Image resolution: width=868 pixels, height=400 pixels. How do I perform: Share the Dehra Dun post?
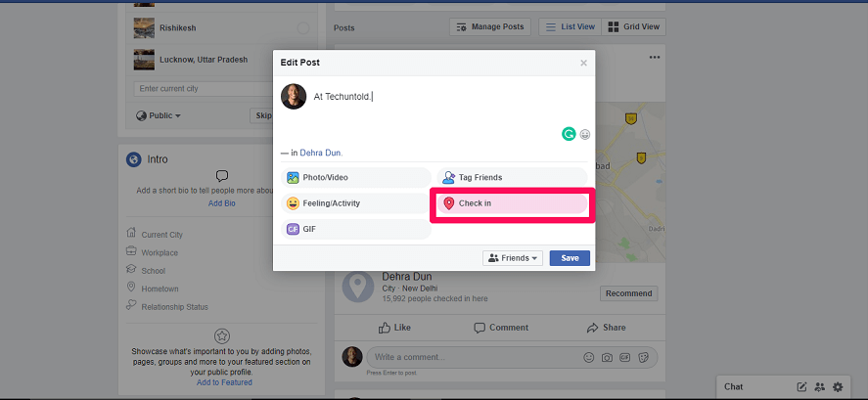(x=606, y=328)
